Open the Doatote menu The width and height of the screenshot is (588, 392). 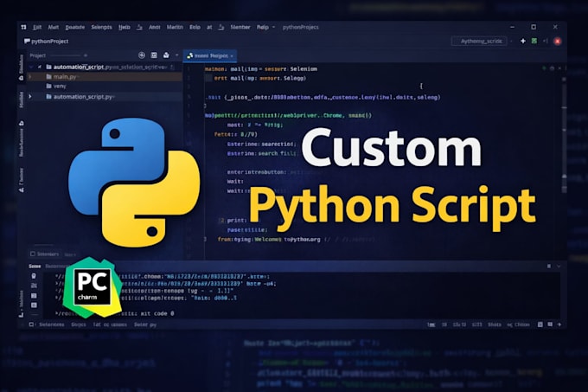[x=74, y=27]
